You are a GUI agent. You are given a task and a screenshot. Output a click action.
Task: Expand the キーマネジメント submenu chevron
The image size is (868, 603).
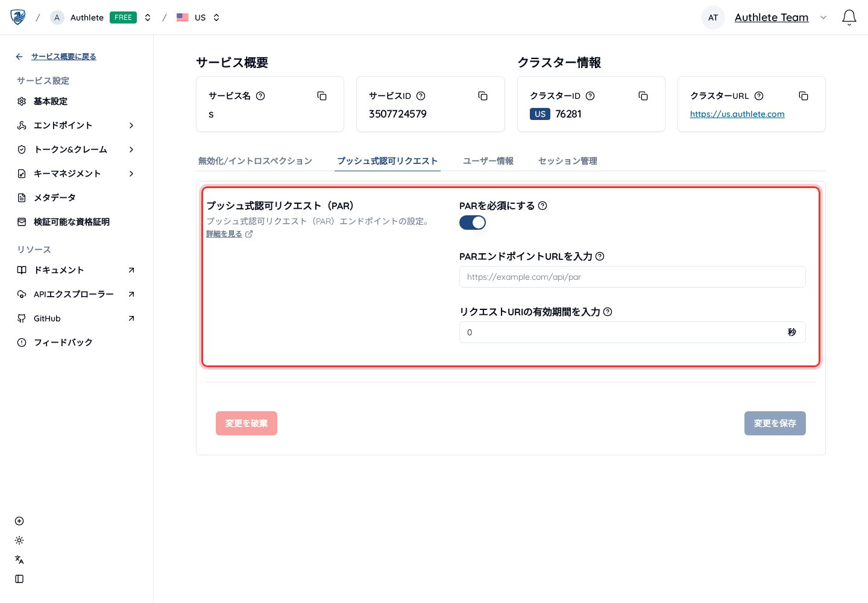pos(131,174)
